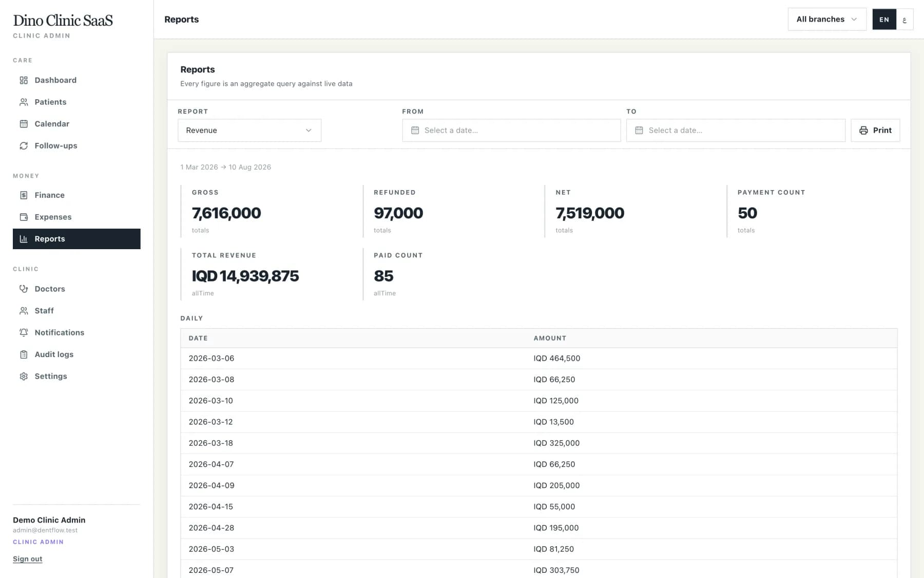Select EN language toggle
924x578 pixels.
884,20
